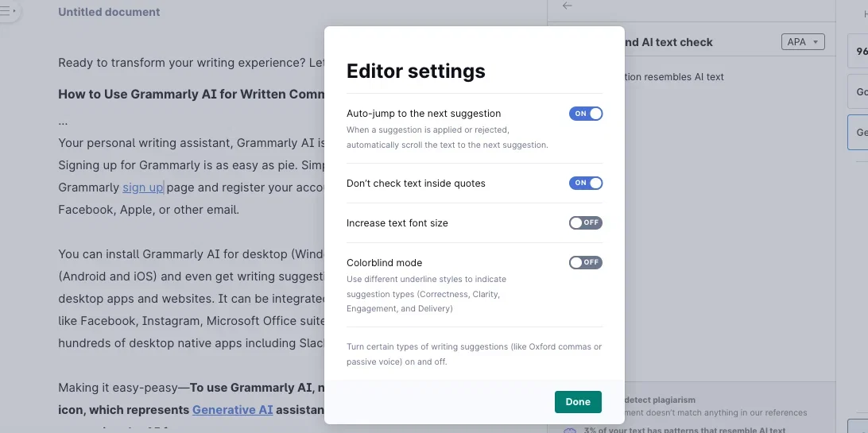
Task: Turn off Auto-jump to the next suggestion
Action: coord(586,114)
